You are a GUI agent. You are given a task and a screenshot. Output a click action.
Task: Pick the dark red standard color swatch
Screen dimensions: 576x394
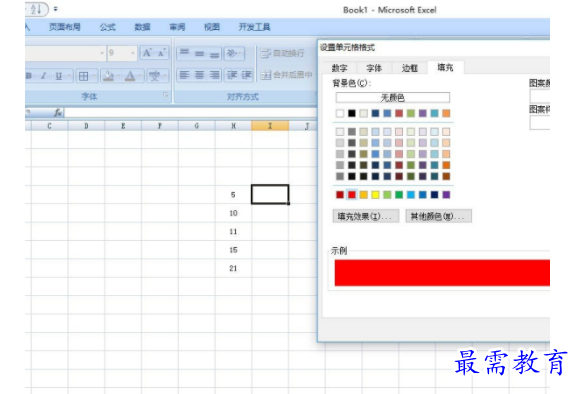(x=340, y=195)
